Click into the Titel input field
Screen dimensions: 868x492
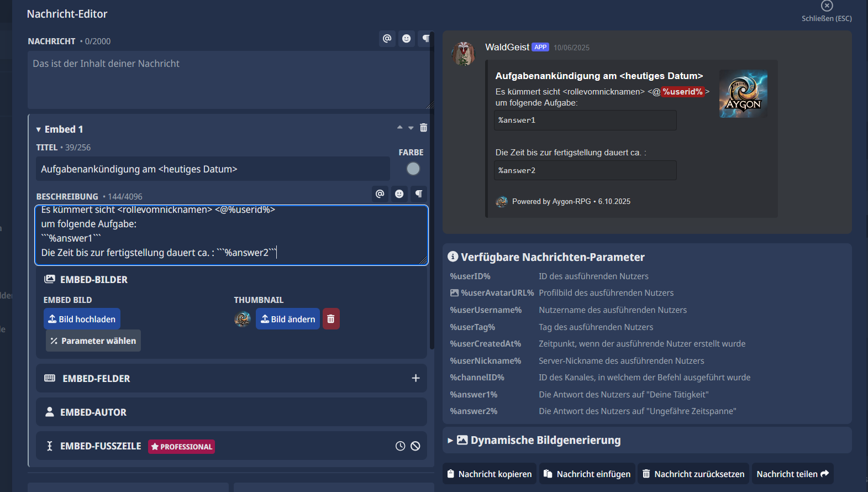point(213,169)
